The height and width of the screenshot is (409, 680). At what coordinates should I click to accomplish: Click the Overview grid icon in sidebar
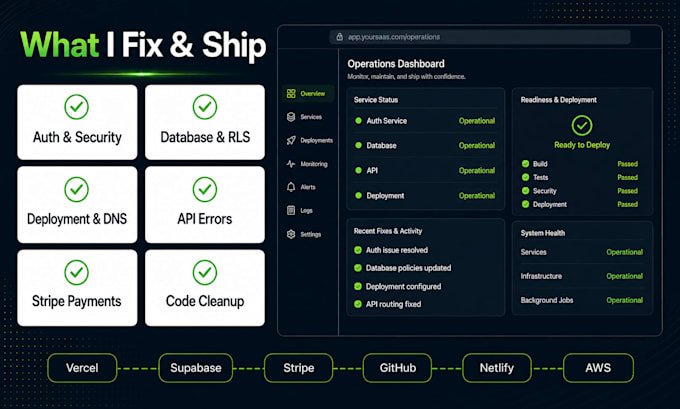pyautogui.click(x=291, y=94)
